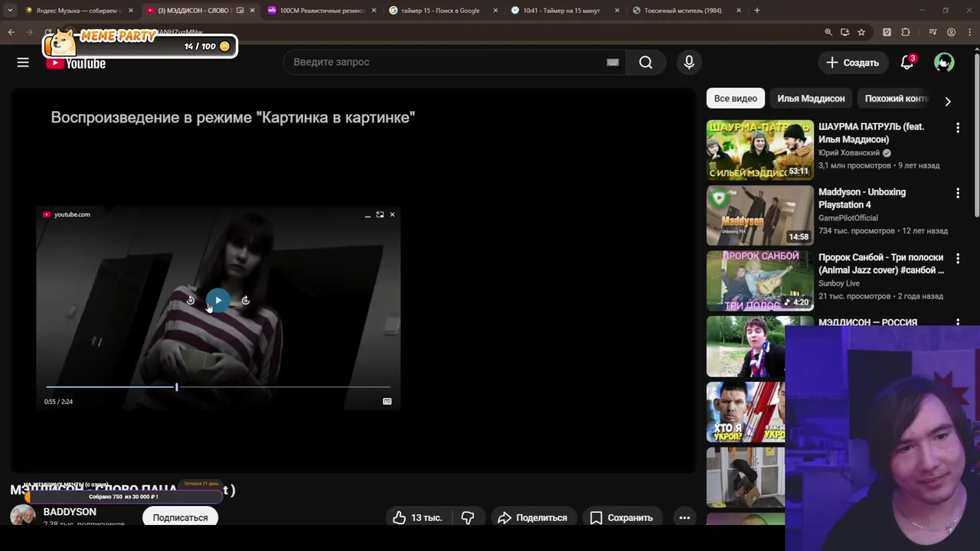Screen dimensions: 980x551
Task: Open the Юрий Хованский channel link
Action: click(849, 152)
